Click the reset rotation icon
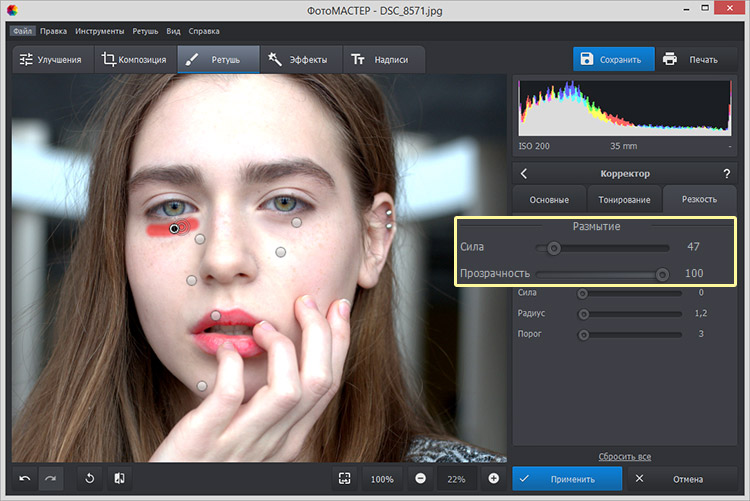The width and height of the screenshot is (750, 501). [x=89, y=479]
